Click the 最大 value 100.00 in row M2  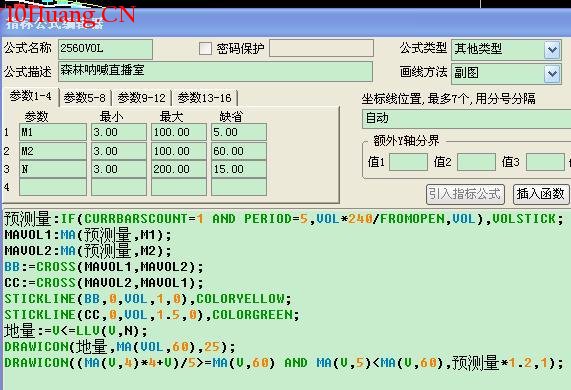point(179,151)
